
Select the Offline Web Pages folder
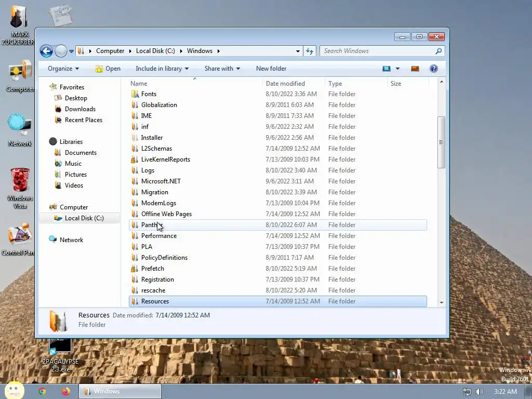[x=166, y=214]
